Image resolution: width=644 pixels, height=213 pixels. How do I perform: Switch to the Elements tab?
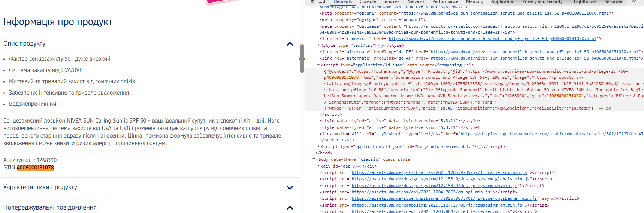pyautogui.click(x=342, y=2)
